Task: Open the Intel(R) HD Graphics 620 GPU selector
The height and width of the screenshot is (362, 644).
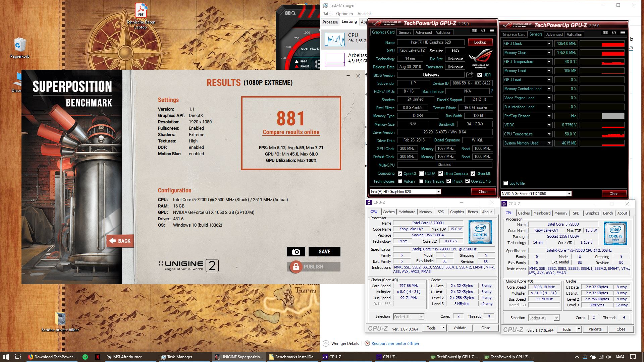Action: point(405,192)
